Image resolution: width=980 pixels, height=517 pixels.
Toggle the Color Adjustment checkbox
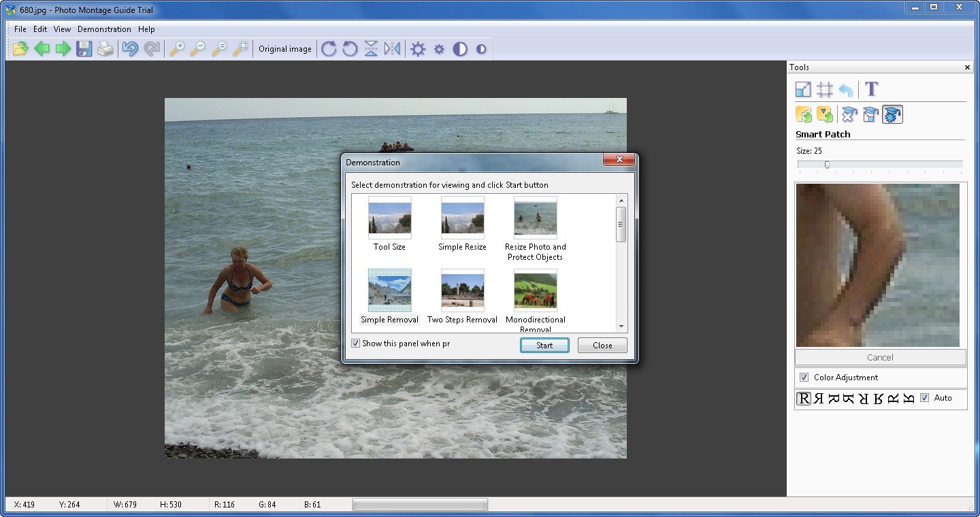804,378
